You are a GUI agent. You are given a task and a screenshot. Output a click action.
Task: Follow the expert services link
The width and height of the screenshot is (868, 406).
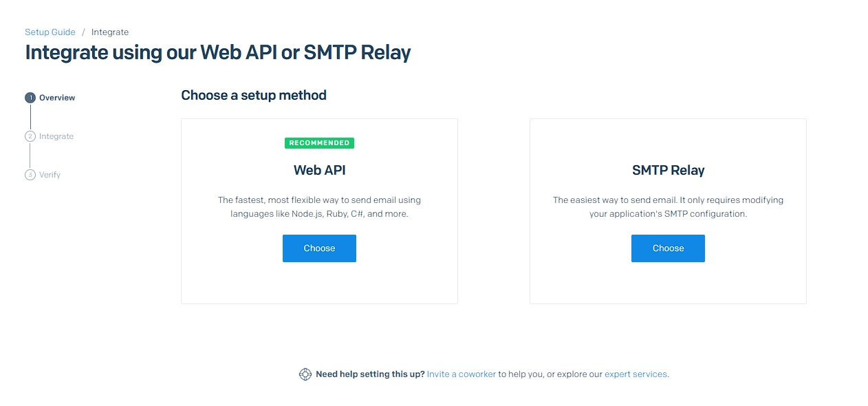(x=636, y=374)
